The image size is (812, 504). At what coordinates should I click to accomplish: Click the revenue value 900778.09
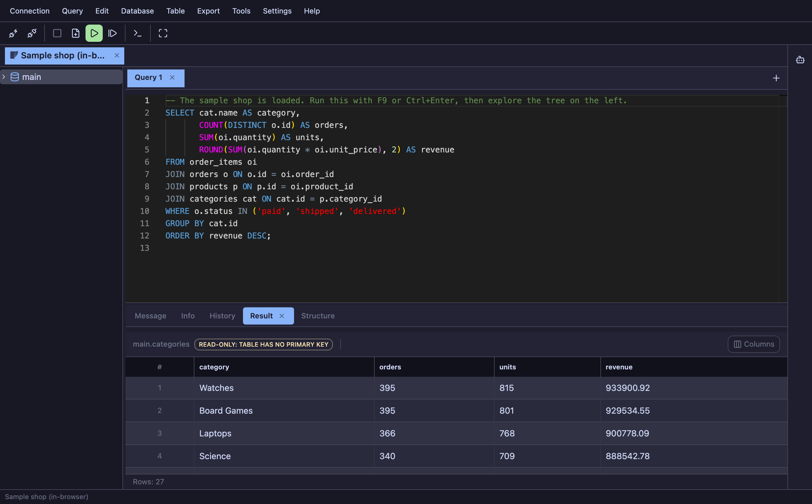coord(627,433)
